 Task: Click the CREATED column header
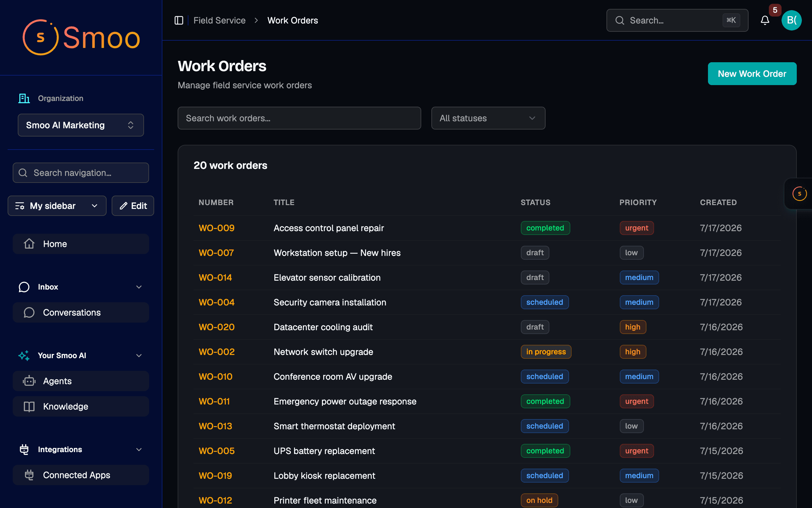(x=718, y=202)
